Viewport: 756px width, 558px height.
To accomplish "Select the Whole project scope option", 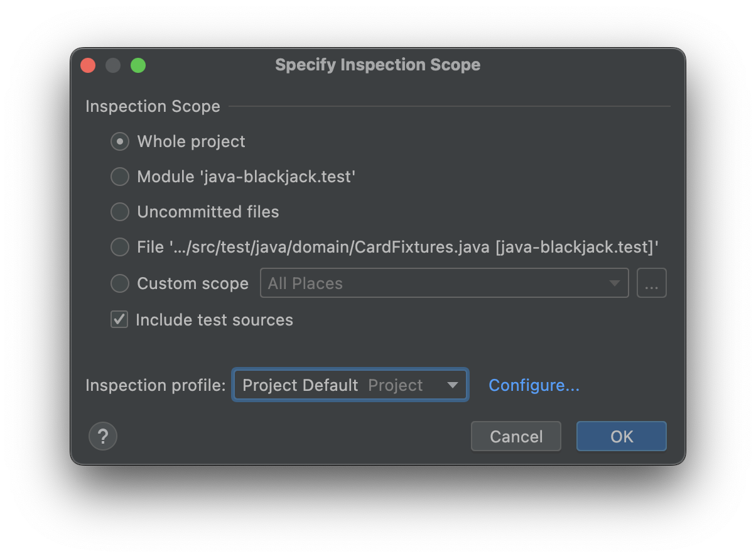I will [x=120, y=141].
